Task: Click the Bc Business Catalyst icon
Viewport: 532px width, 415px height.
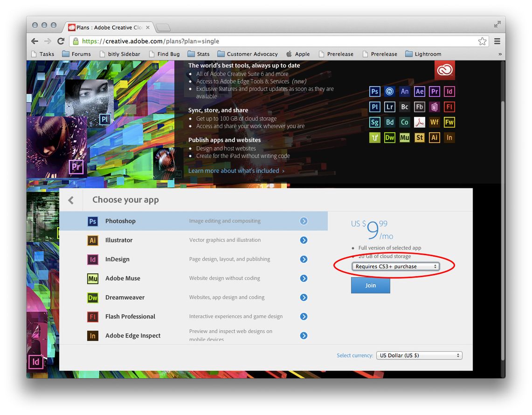Action: click(x=404, y=107)
